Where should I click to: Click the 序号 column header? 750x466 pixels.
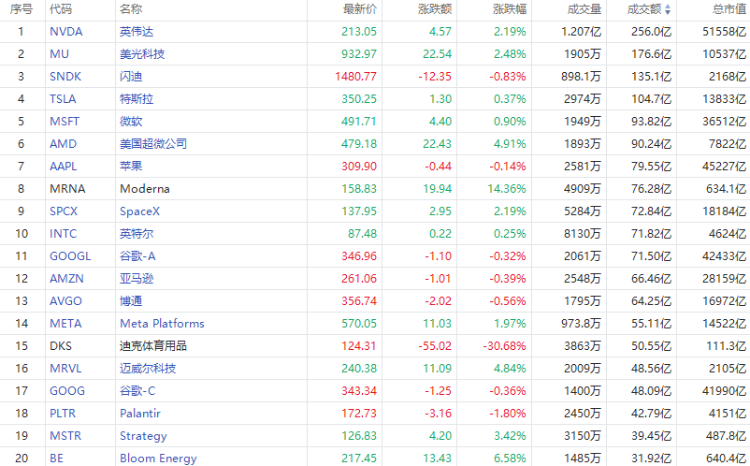[x=22, y=9]
